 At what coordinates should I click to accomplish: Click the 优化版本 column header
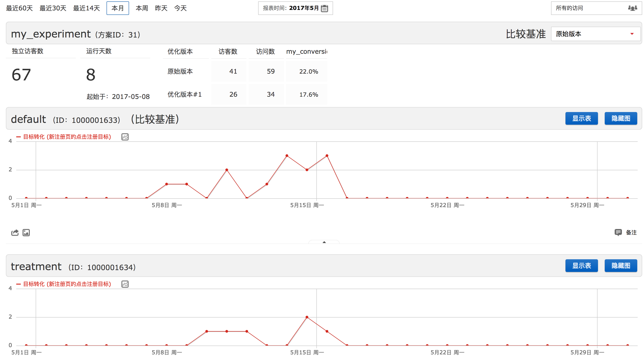click(x=180, y=51)
